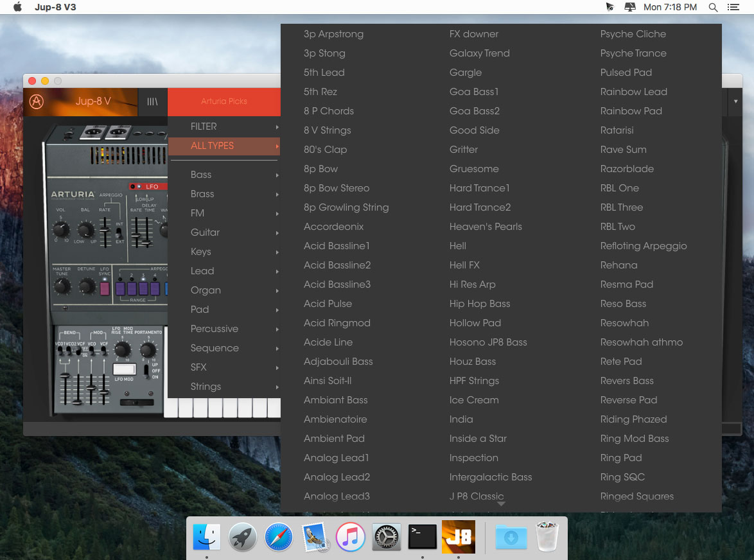Load the Rainbow Lead preset
The height and width of the screenshot is (560, 754).
click(x=633, y=91)
